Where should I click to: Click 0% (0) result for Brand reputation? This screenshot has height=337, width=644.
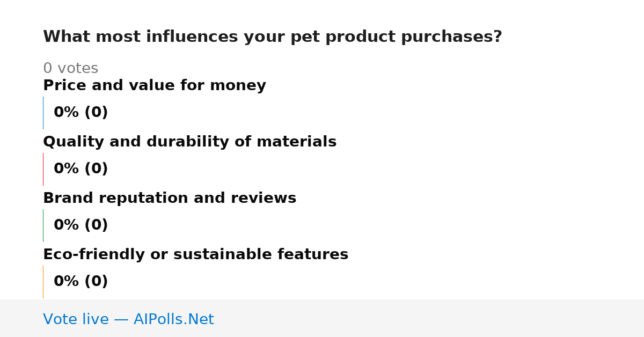pyautogui.click(x=80, y=225)
